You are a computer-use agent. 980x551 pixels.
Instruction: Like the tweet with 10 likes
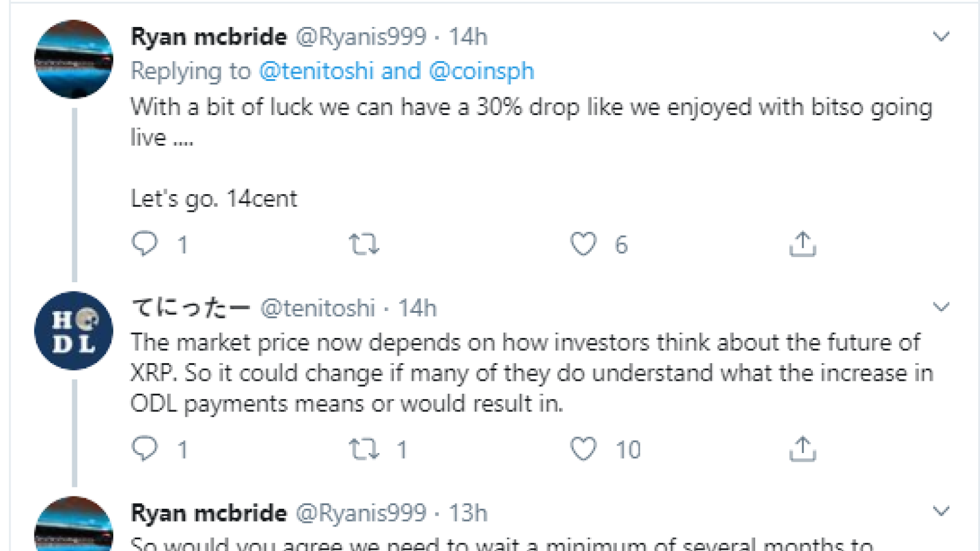point(583,449)
